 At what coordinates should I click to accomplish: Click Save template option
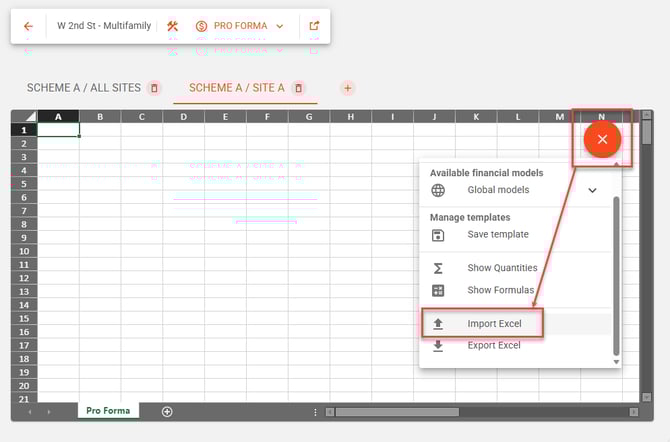coord(497,235)
